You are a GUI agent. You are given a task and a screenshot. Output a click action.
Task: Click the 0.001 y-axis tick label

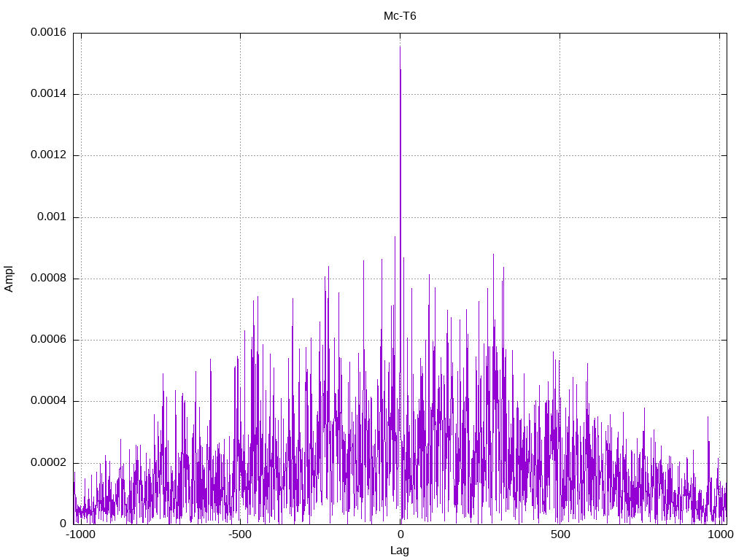click(52, 217)
